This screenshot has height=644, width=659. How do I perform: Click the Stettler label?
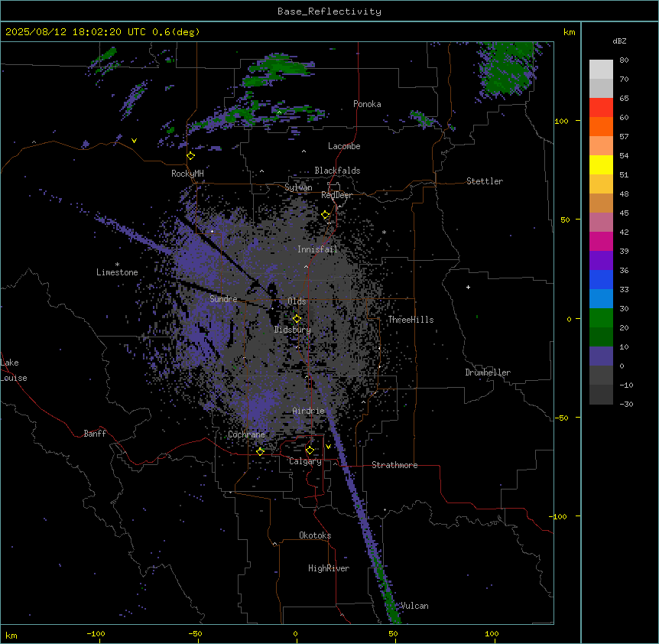[485, 181]
